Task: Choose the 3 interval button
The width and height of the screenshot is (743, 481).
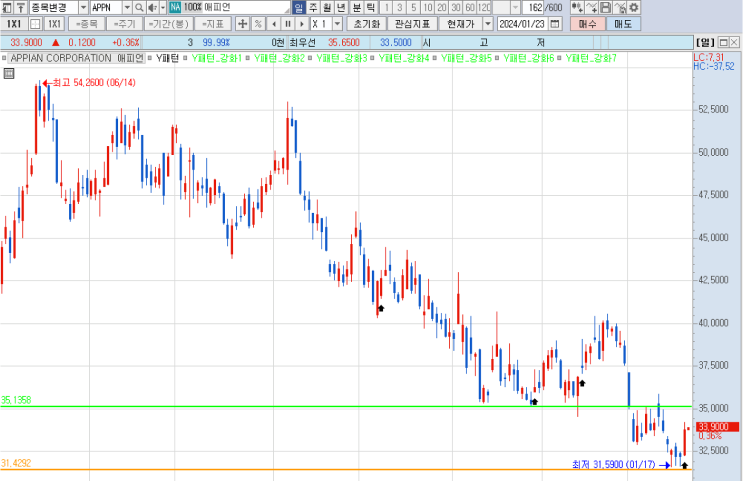Action: 400,7
